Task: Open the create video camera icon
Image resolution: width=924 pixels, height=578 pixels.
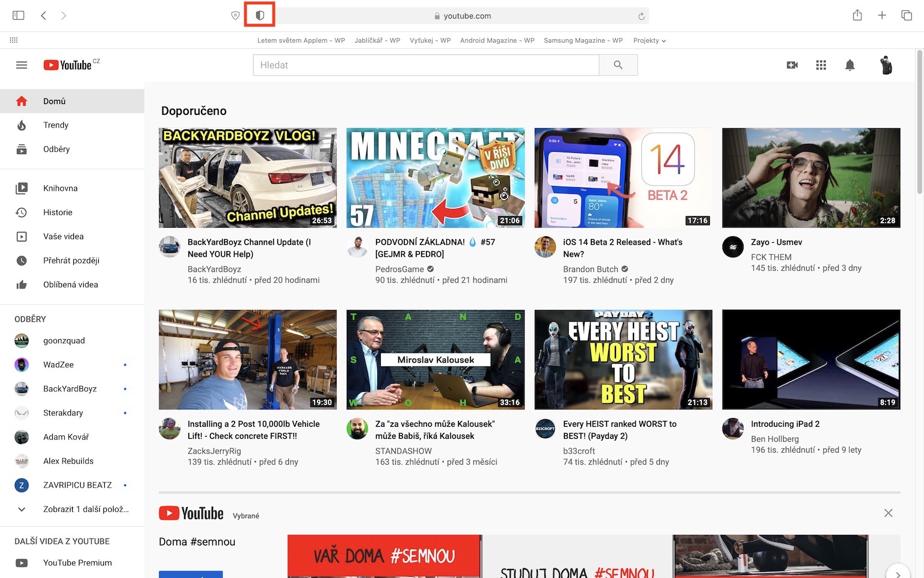Action: [x=792, y=65]
